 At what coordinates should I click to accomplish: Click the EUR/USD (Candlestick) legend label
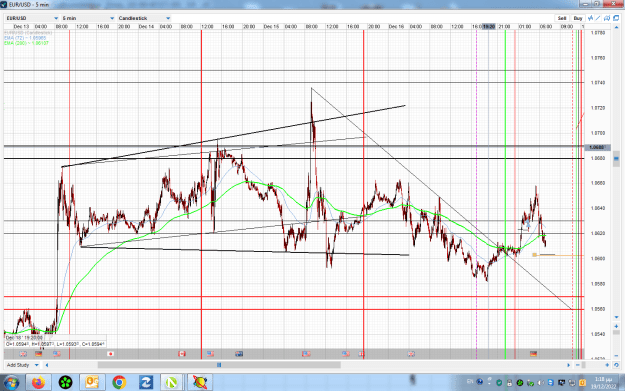28,33
